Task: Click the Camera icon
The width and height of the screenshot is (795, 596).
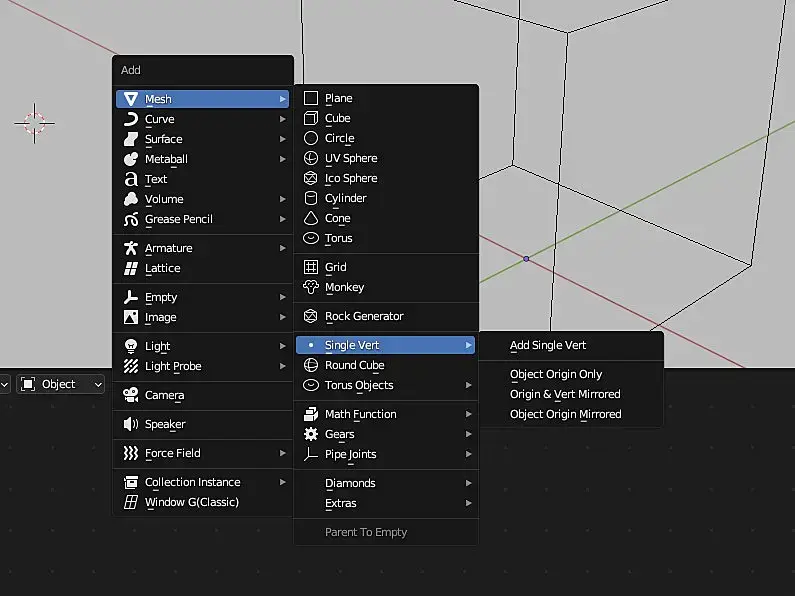Action: (x=131, y=395)
